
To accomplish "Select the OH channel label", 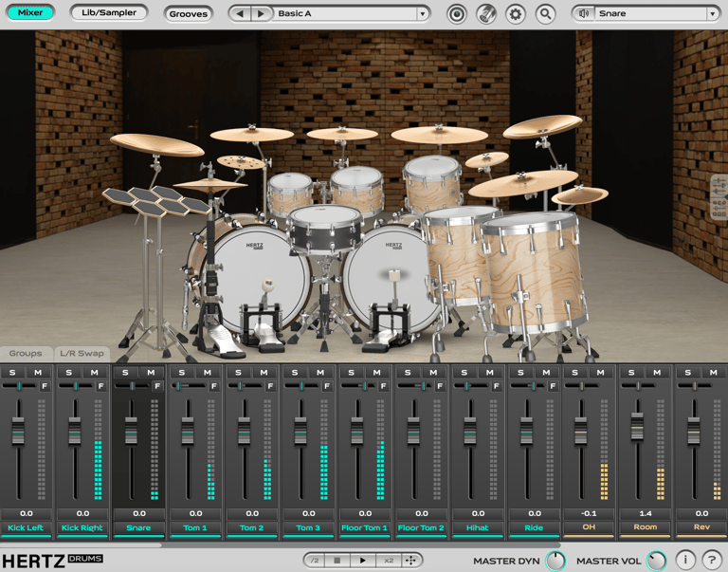I will 589,527.
